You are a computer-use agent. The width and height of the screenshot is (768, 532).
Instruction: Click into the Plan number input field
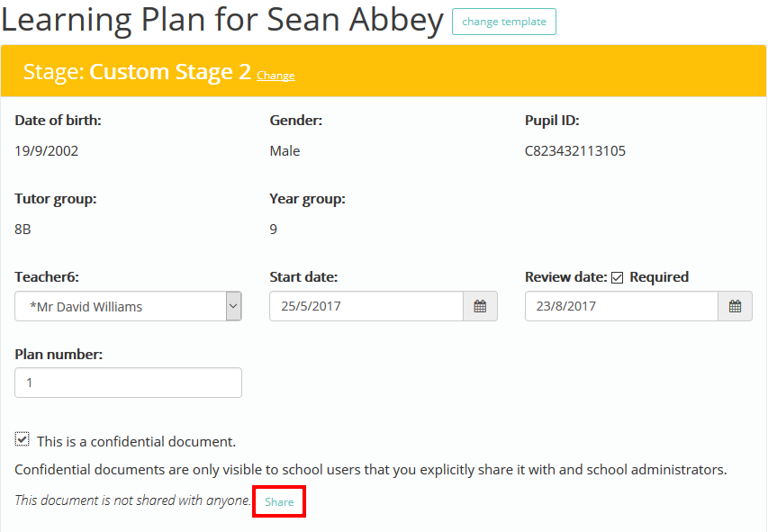point(129,383)
